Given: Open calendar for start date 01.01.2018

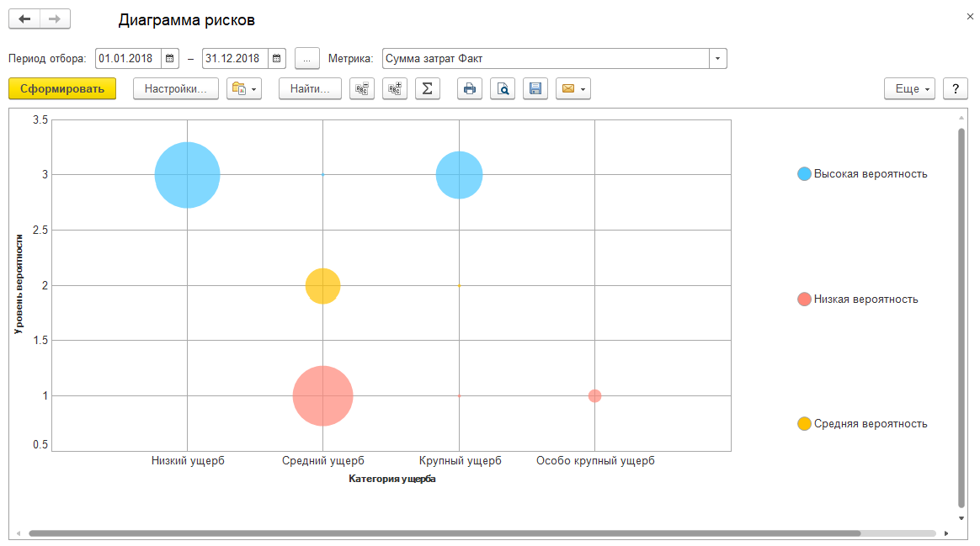Looking at the screenshot, I should coord(169,59).
